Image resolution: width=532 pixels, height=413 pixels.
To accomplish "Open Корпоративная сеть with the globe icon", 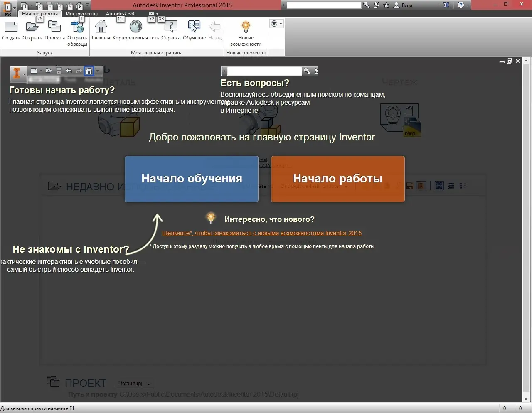I will coord(135,27).
